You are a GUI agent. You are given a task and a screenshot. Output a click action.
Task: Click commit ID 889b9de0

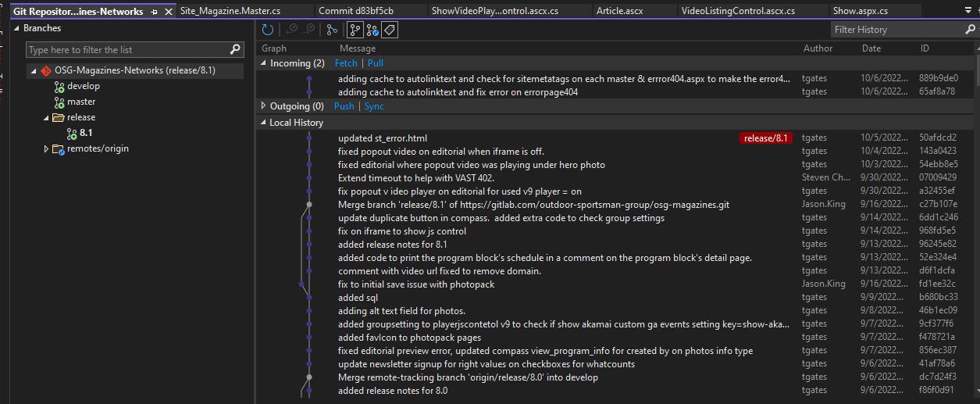point(938,78)
